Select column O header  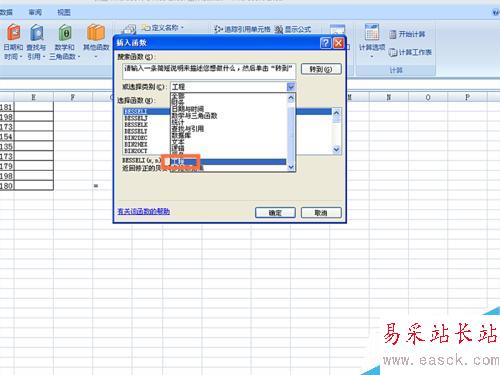(x=428, y=97)
